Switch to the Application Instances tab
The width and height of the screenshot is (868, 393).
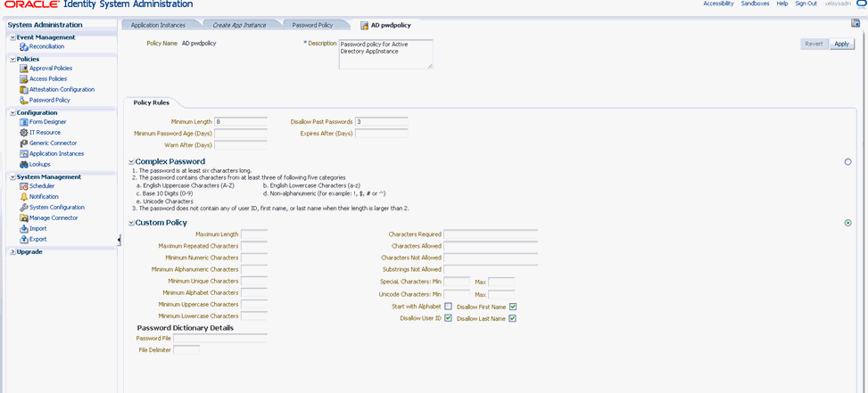pos(158,26)
